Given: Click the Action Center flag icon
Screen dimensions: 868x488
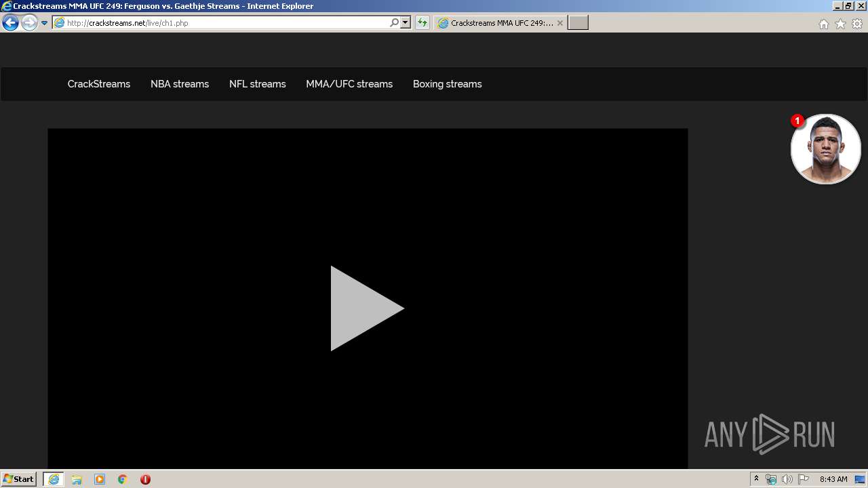Looking at the screenshot, I should coord(804,479).
